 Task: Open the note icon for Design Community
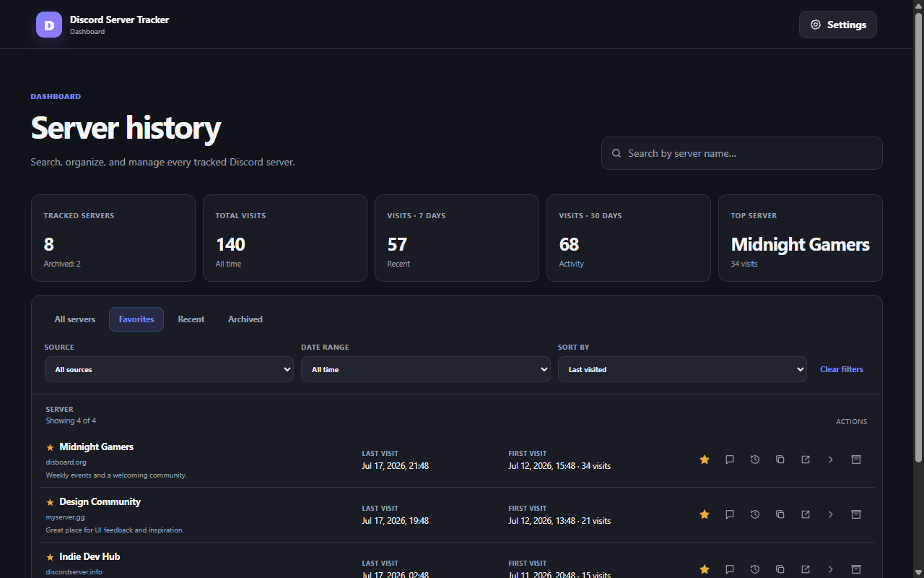pos(730,514)
